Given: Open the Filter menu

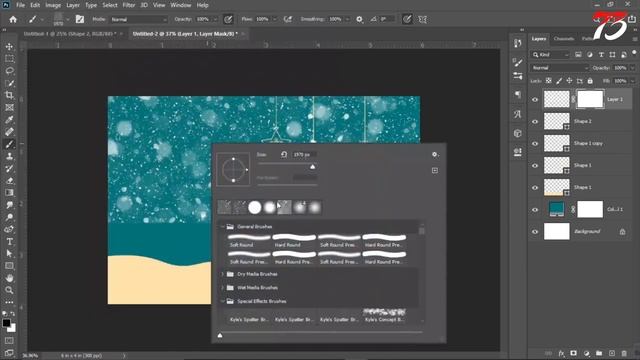Looking at the screenshot, I should (129, 5).
